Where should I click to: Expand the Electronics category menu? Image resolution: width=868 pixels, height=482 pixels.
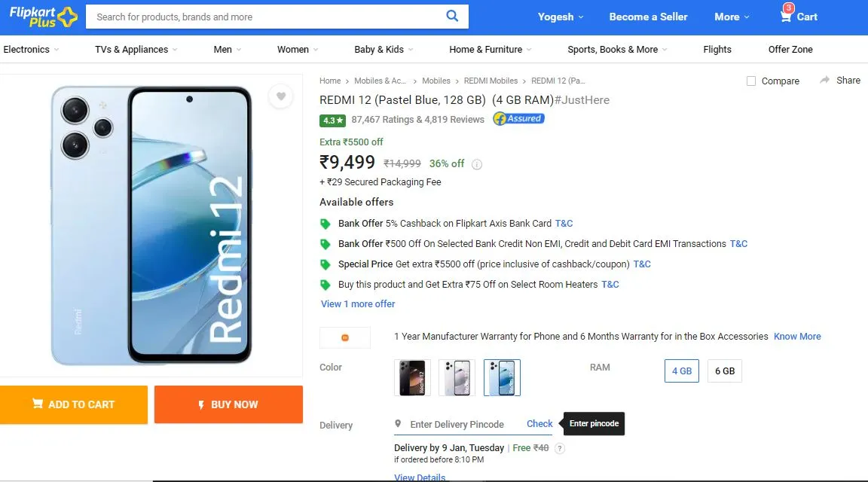tap(31, 49)
